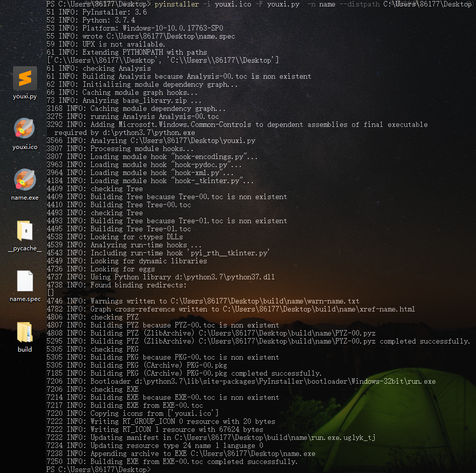Click the 'PKG-00.pkg completed successfully' line
The width and height of the screenshot is (476, 473).
pyautogui.click(x=184, y=373)
